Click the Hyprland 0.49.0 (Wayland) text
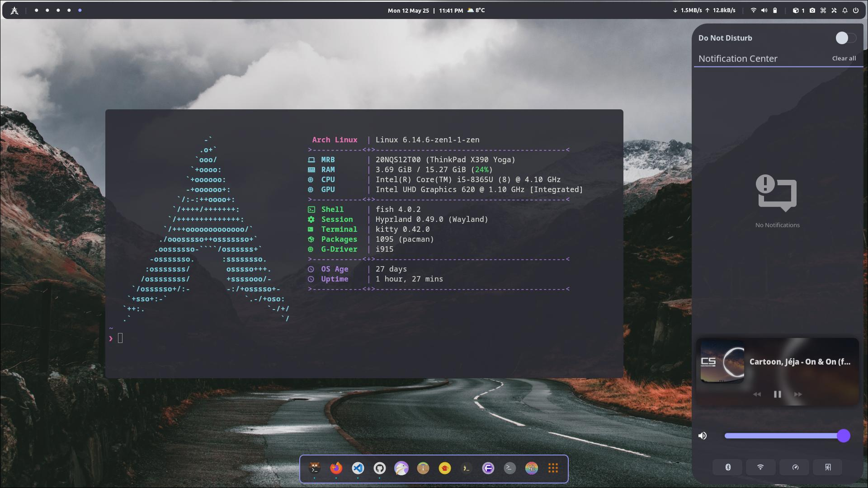Viewport: 868px width, 488px height. (432, 220)
